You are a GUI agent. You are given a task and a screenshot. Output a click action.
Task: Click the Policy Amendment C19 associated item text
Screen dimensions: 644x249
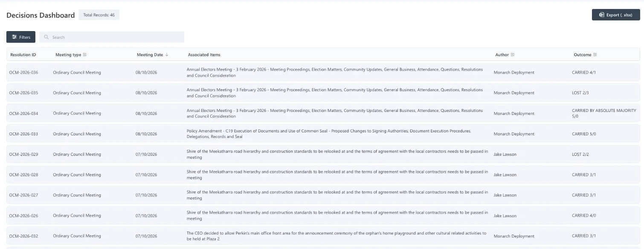tap(329, 134)
